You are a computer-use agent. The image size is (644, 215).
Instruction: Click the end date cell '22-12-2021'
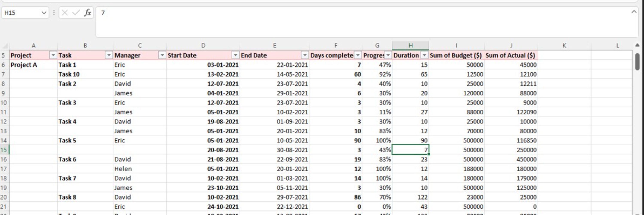(275, 207)
